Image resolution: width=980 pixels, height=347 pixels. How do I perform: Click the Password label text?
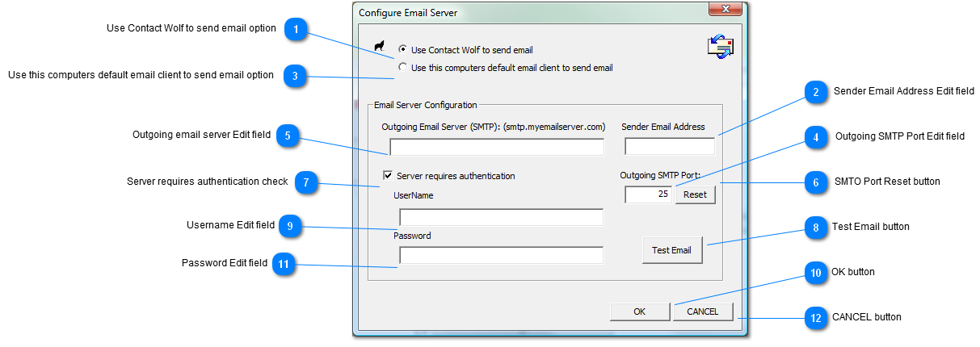pyautogui.click(x=412, y=236)
